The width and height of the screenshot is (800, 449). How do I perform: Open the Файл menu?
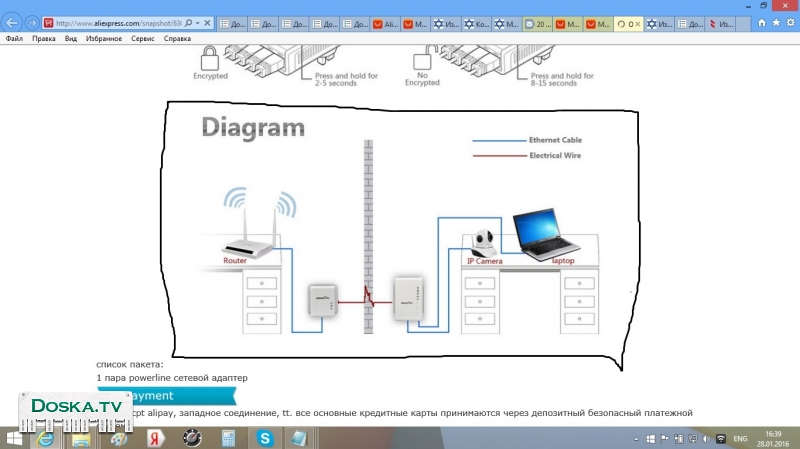tap(15, 38)
